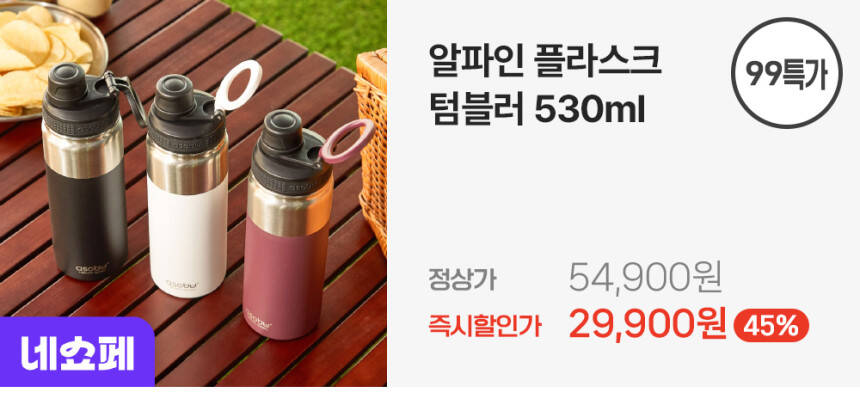Click the 29,900원 discounted price
The width and height of the screenshot is (860, 411).
(x=647, y=324)
